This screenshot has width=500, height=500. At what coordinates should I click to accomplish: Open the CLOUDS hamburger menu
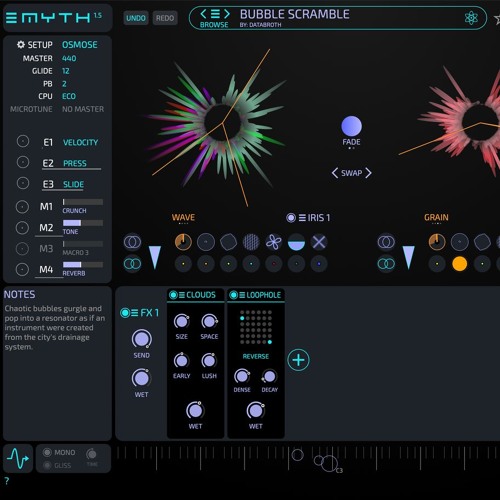pos(182,295)
